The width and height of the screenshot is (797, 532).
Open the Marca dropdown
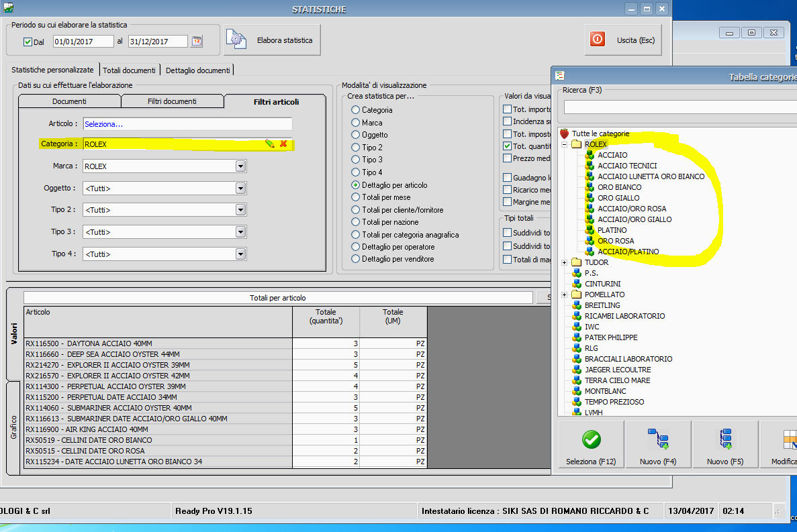241,166
